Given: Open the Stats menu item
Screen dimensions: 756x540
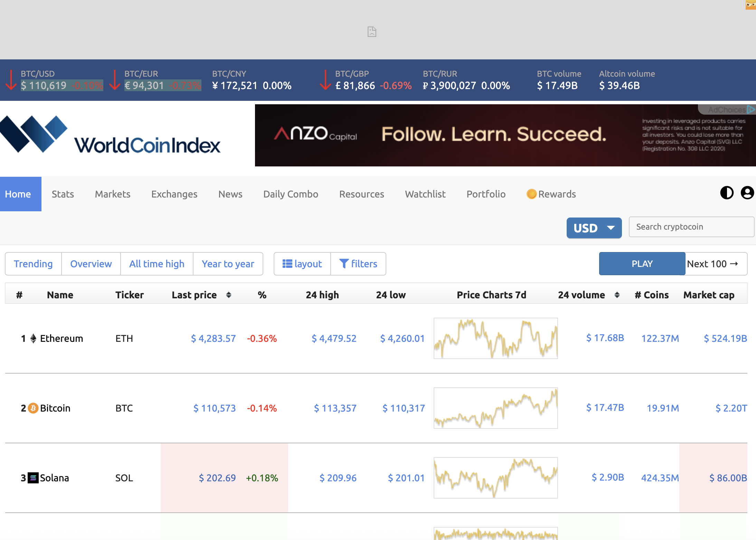Looking at the screenshot, I should [63, 194].
